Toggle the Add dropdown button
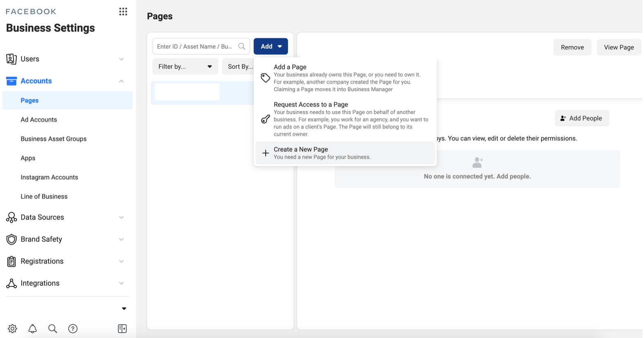 click(x=271, y=47)
